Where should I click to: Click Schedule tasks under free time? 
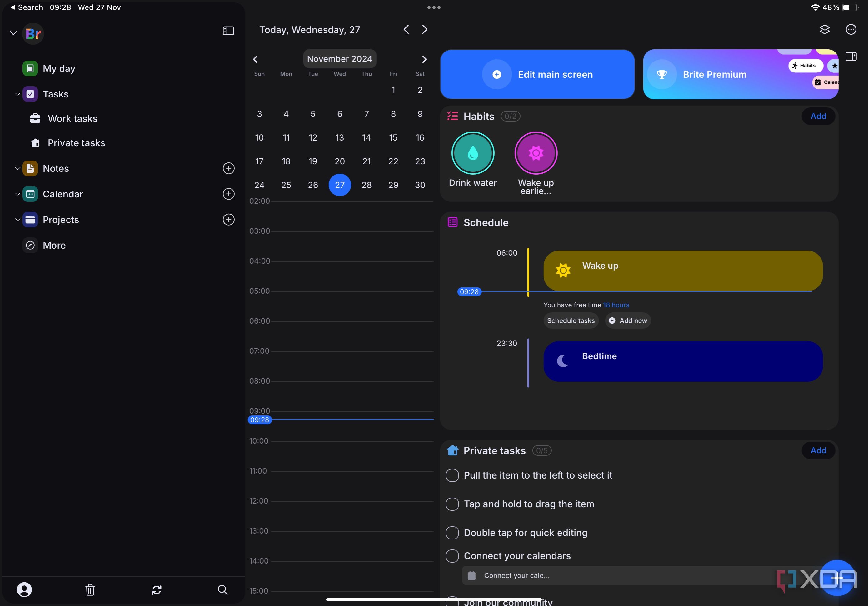coord(571,320)
